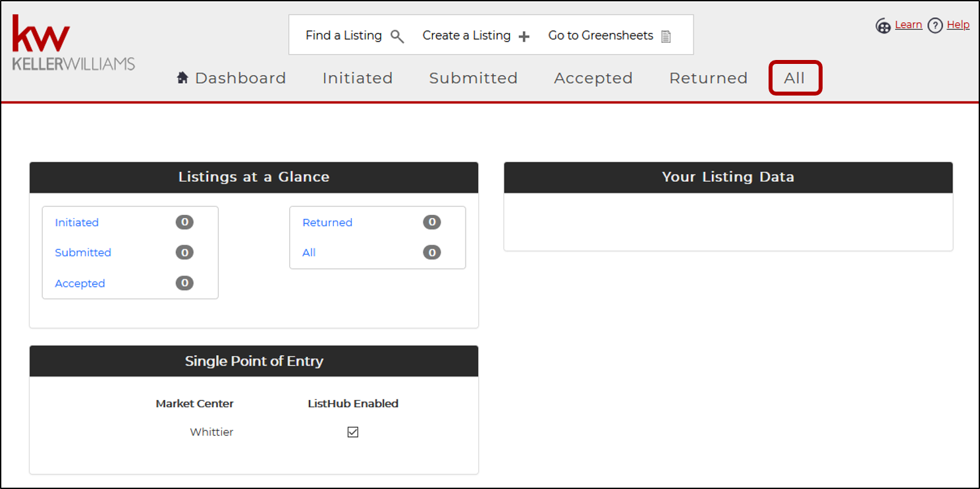Open the Help link
980x489 pixels.
(x=958, y=25)
